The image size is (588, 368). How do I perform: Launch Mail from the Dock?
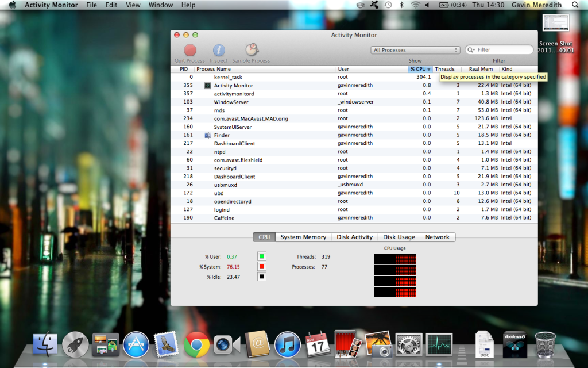coord(166,344)
